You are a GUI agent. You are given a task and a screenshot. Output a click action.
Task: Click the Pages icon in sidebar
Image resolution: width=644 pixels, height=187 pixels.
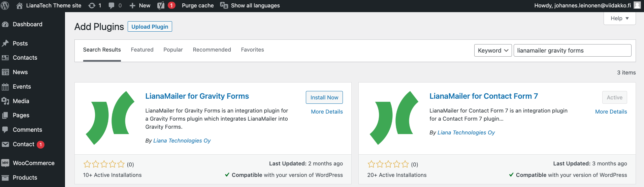point(5,115)
